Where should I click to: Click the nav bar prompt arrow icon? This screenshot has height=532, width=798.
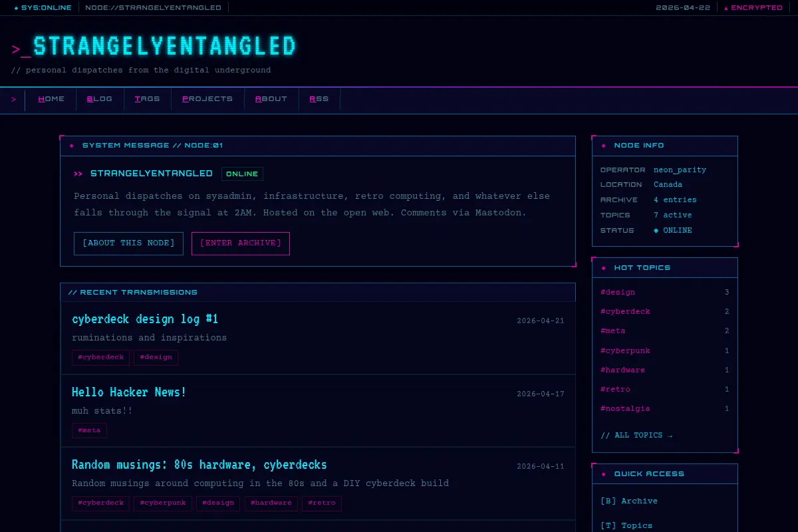[x=13, y=100]
